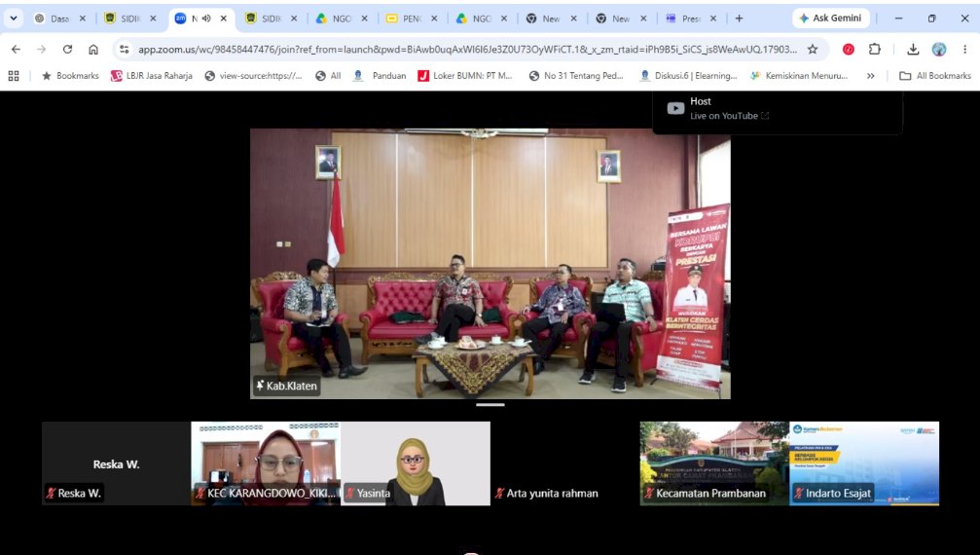Open the LBJR Jasa Raharja bookmark
The image size is (980, 555).
(x=152, y=76)
